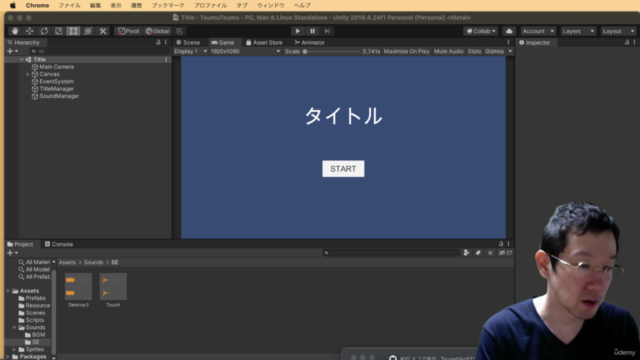Select Main Camera in Hierarchy
This screenshot has height=360, width=640.
point(56,67)
